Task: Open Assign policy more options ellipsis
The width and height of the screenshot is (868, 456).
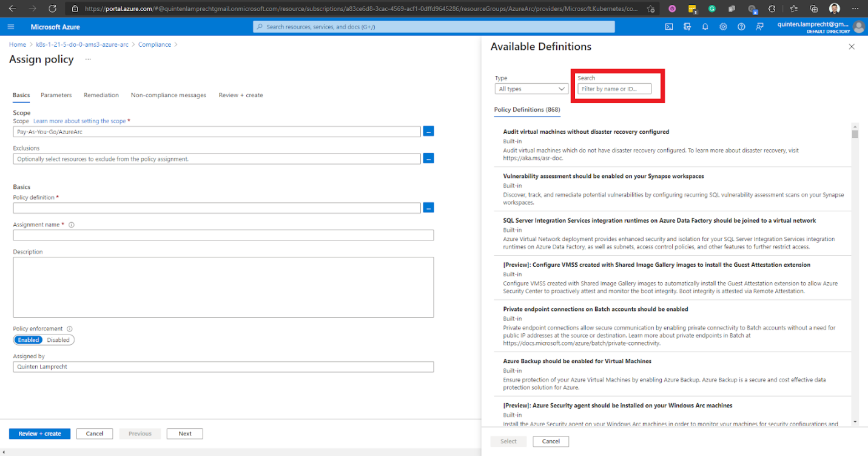Action: pyautogui.click(x=88, y=60)
